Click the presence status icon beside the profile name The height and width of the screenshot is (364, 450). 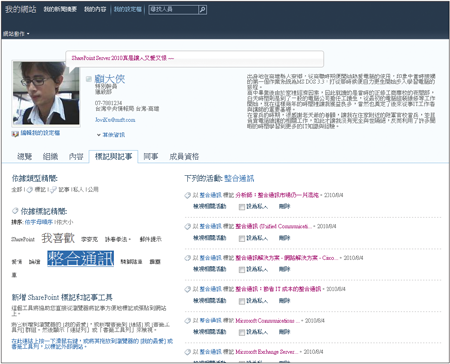point(89,79)
